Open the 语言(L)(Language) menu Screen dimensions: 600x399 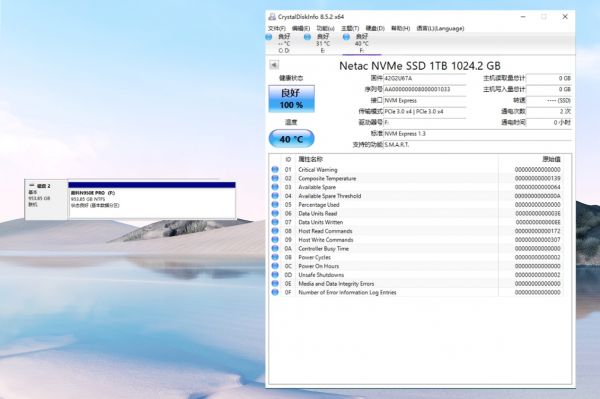[x=440, y=28]
